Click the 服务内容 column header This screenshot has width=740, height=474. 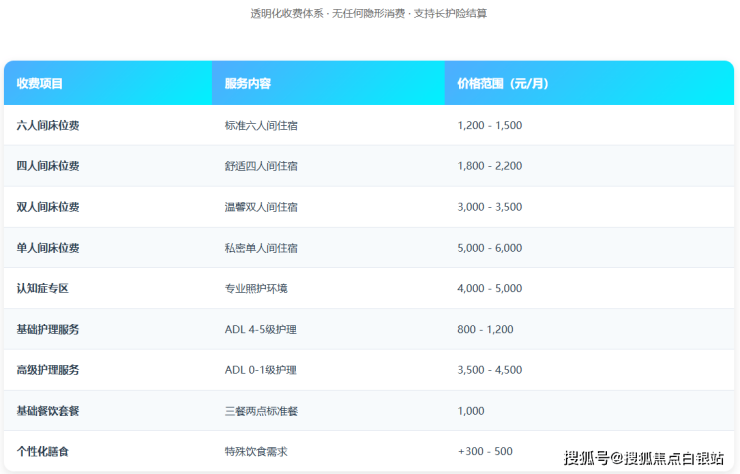click(x=248, y=84)
